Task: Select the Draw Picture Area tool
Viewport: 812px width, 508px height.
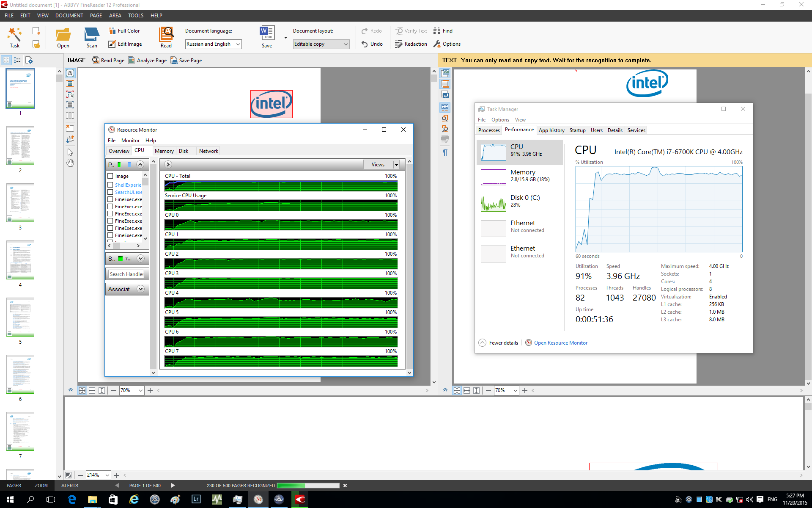Action: [70, 84]
